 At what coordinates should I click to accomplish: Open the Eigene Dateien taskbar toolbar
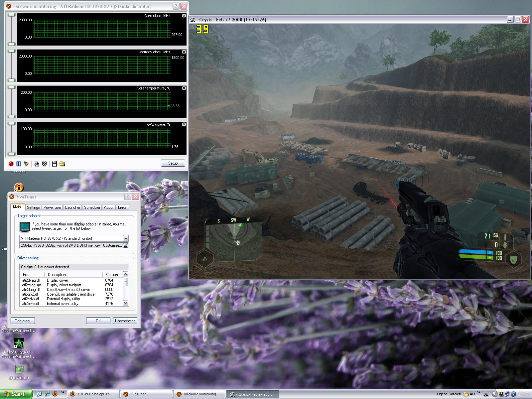tap(449, 394)
